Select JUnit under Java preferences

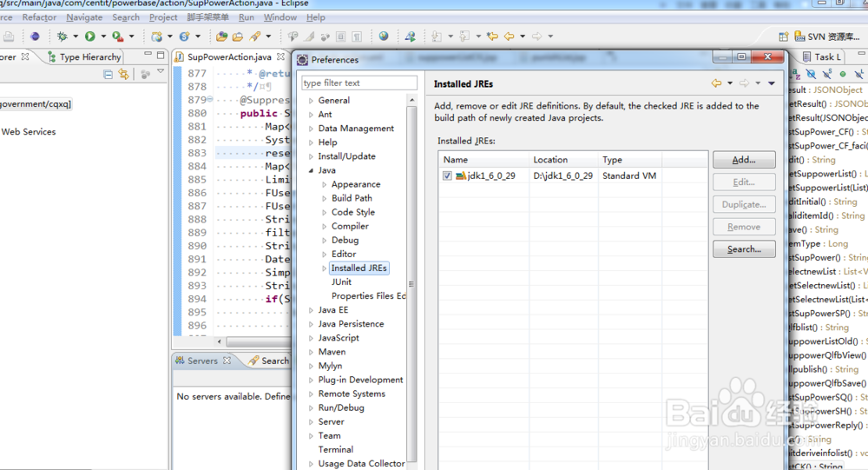[x=341, y=282]
